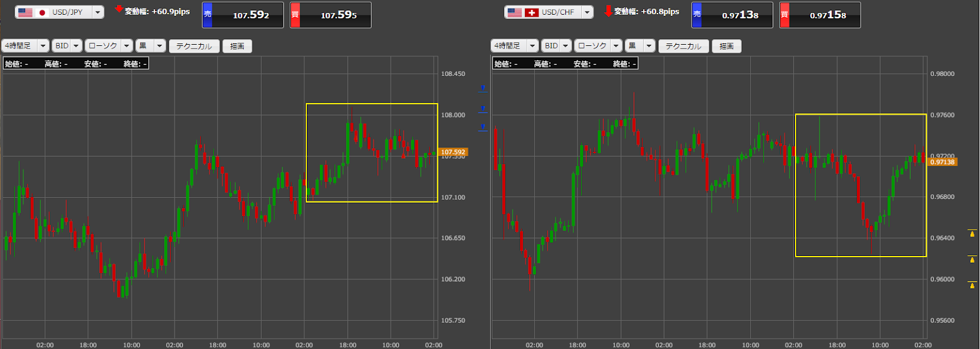Select the middle yellow order marker beside USD/CHF axis
Screen dimensions: 980x349
pyautogui.click(x=972, y=260)
